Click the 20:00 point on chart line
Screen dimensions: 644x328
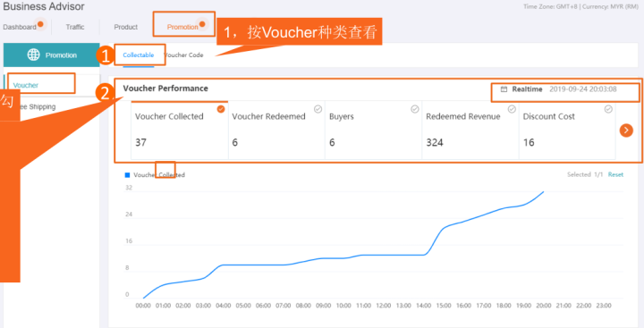544,191
